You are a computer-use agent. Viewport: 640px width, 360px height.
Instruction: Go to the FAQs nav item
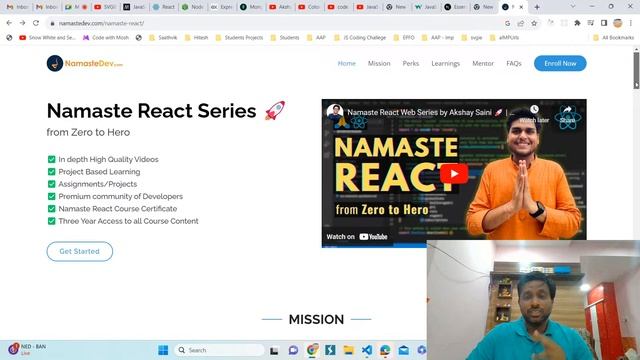coord(514,63)
